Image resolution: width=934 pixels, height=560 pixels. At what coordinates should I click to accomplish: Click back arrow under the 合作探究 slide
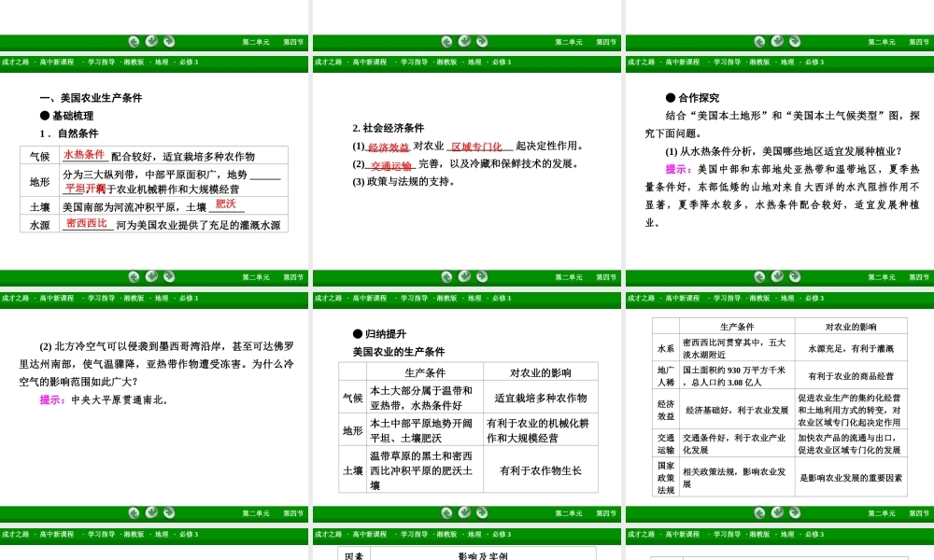759,276
